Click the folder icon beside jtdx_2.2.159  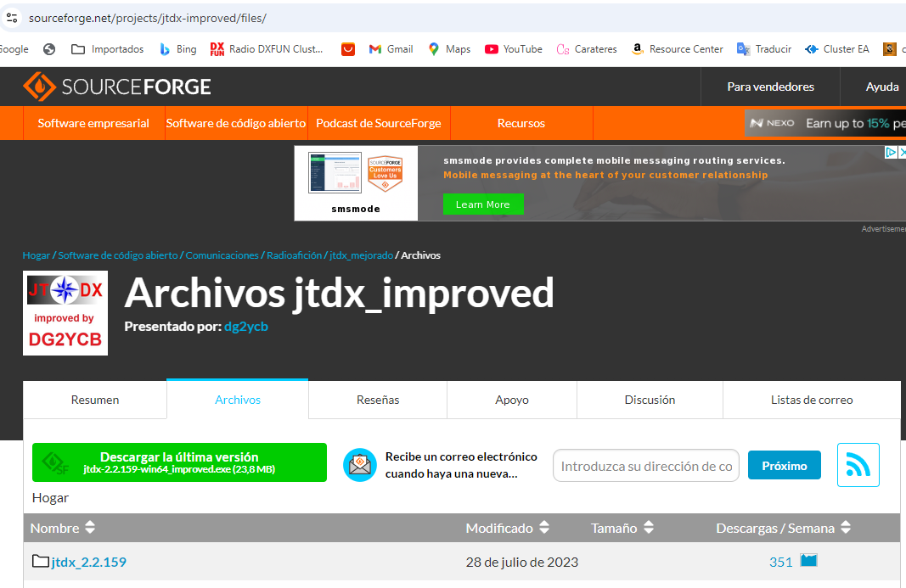click(x=41, y=561)
